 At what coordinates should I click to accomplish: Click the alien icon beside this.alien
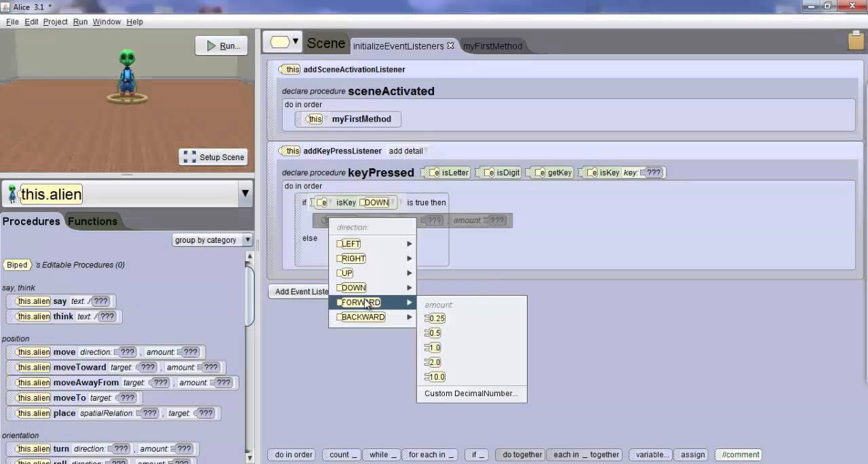pos(12,195)
